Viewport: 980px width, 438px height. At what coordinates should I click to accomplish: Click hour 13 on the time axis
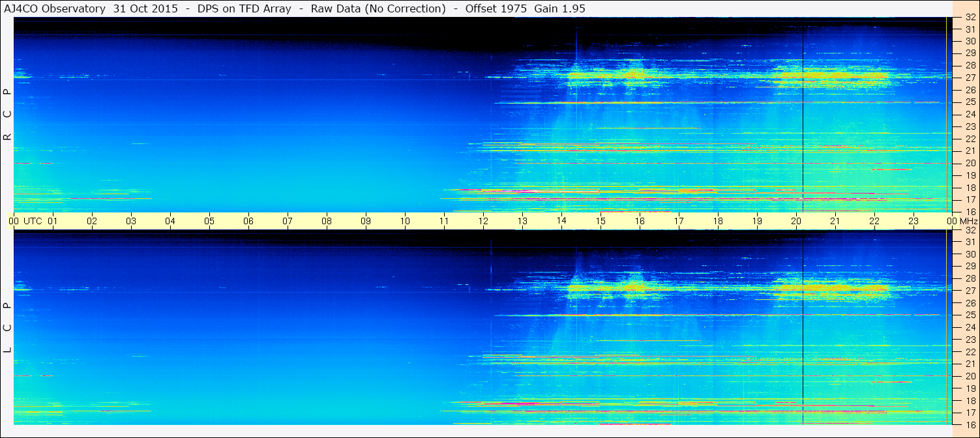click(x=522, y=221)
